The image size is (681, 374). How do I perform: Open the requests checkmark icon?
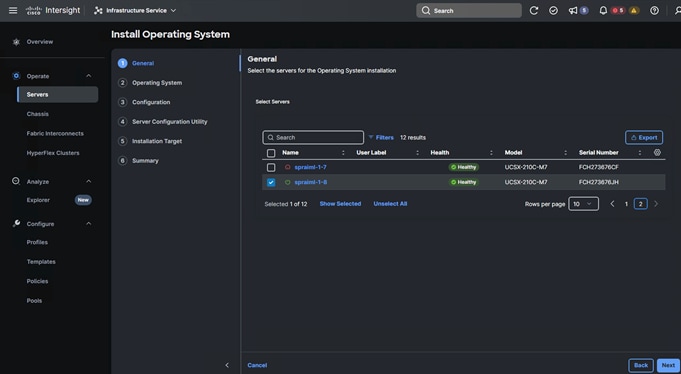(x=553, y=11)
